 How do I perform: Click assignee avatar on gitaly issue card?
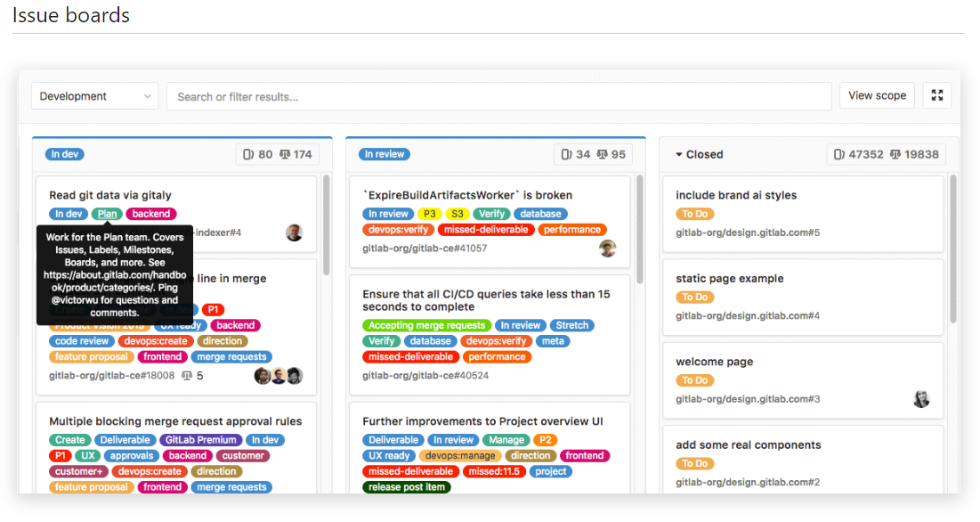(x=294, y=232)
